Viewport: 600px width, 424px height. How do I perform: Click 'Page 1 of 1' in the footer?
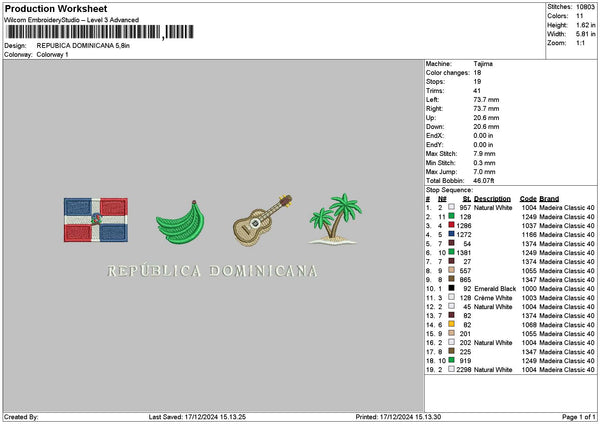click(579, 417)
